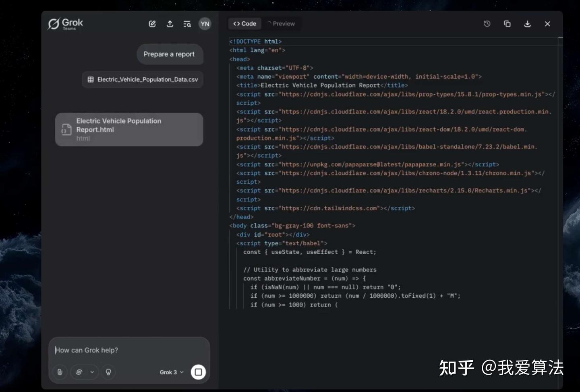This screenshot has height=392, width=580.
Task: Click inside the How can Grok help field
Action: coord(129,350)
